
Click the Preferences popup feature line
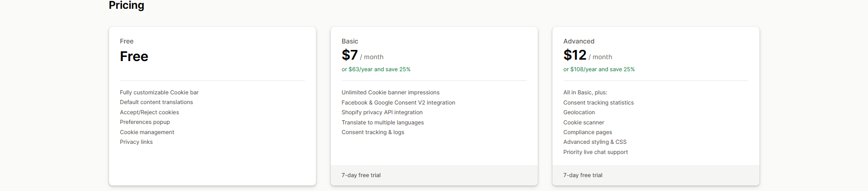(x=145, y=122)
